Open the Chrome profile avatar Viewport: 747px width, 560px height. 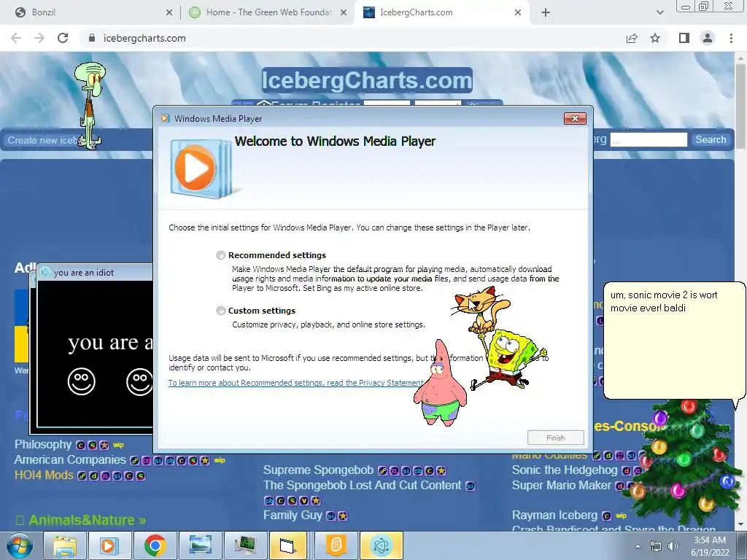coord(708,38)
